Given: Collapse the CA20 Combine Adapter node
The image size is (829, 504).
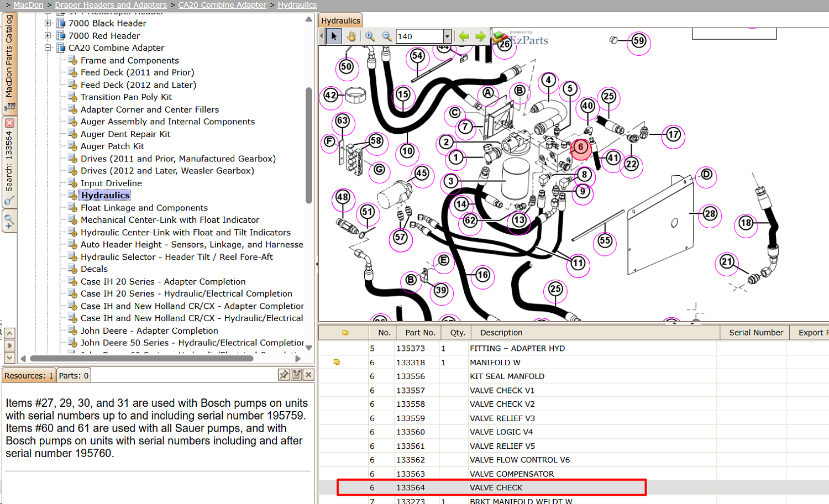Looking at the screenshot, I should 48,48.
